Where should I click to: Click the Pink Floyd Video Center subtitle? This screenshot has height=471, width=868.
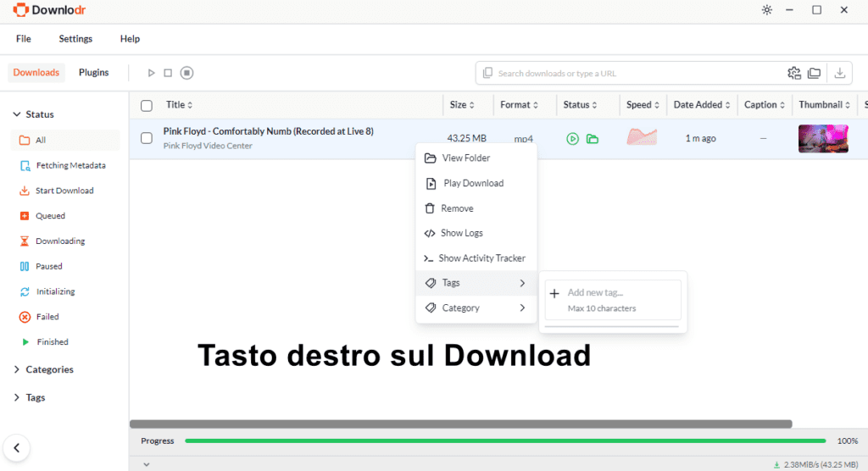coord(208,146)
